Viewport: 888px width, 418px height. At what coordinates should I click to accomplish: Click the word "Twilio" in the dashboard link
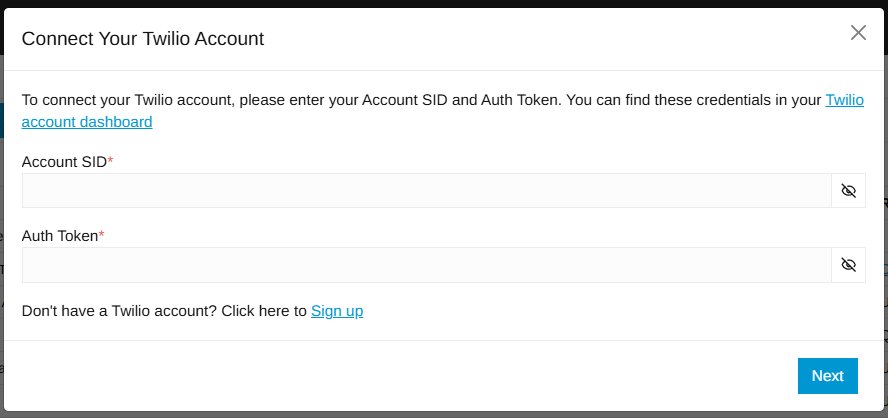point(844,100)
